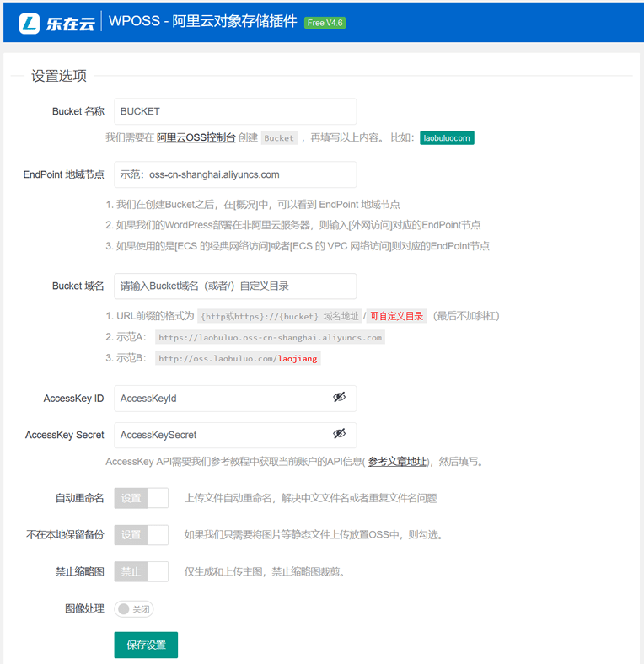The image size is (644, 664).
Task: Click the AccessKey ID label
Action: click(x=73, y=399)
